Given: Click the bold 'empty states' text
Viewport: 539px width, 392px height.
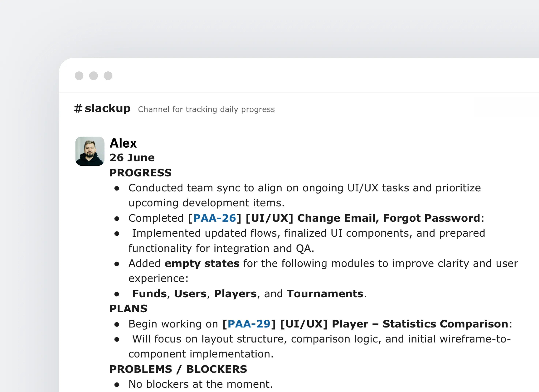Looking at the screenshot, I should pos(202,263).
